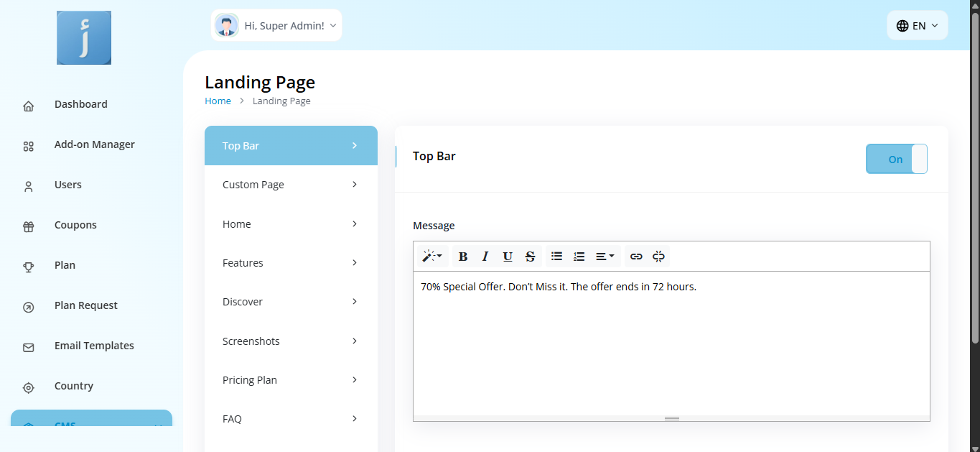This screenshot has height=452, width=980.
Task: Click the insert link icon
Action: (636, 257)
